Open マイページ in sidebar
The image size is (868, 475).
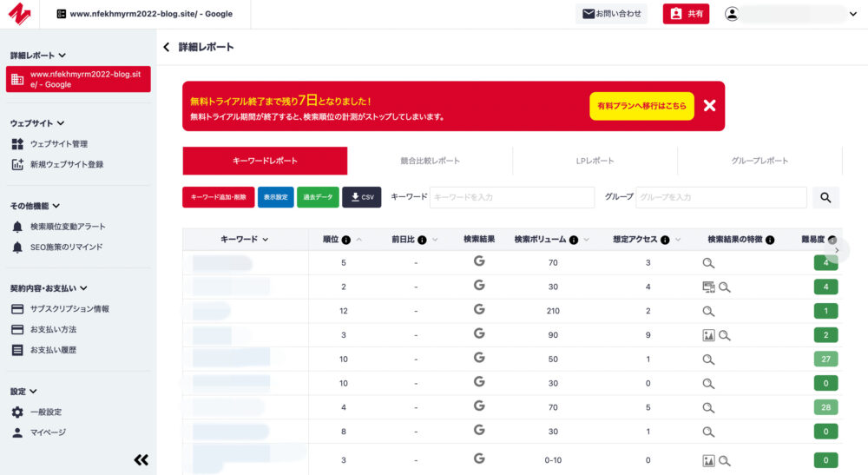[48, 432]
